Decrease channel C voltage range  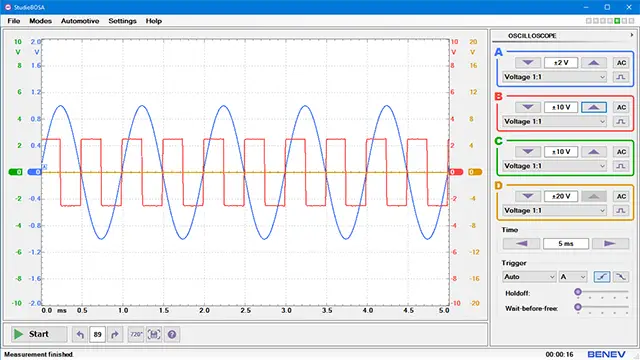click(528, 152)
